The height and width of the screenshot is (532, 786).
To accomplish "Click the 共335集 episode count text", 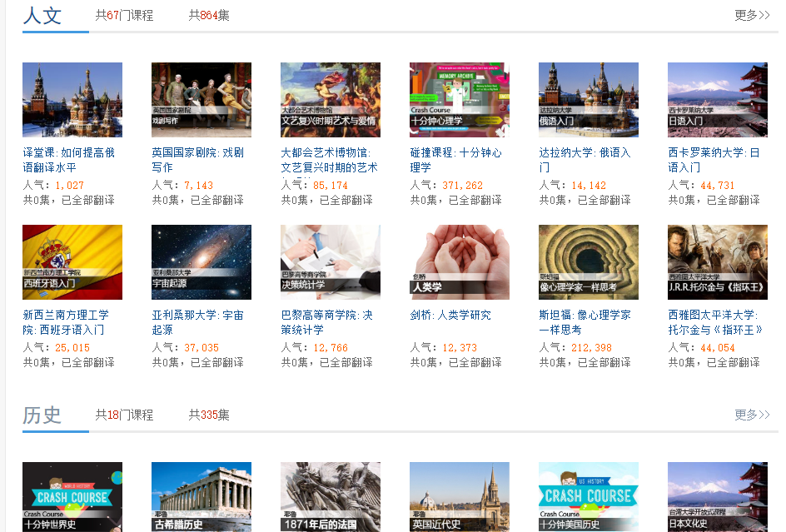I will (x=209, y=415).
